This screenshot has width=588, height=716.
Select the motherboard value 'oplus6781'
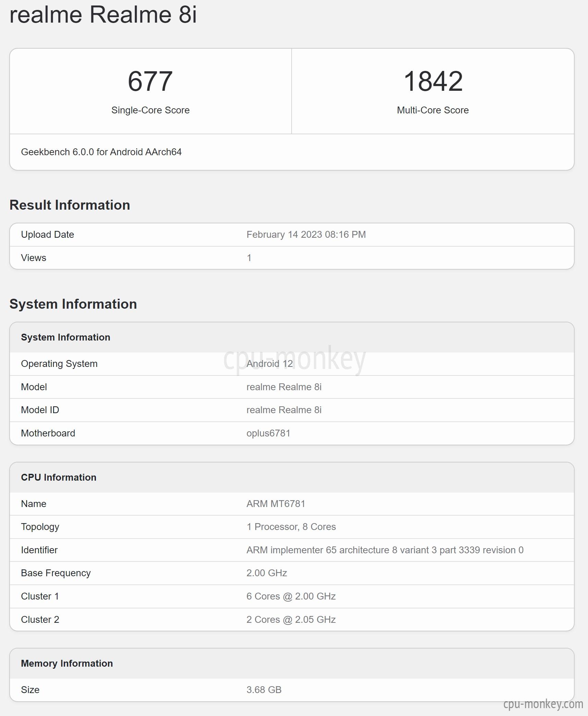click(x=268, y=433)
